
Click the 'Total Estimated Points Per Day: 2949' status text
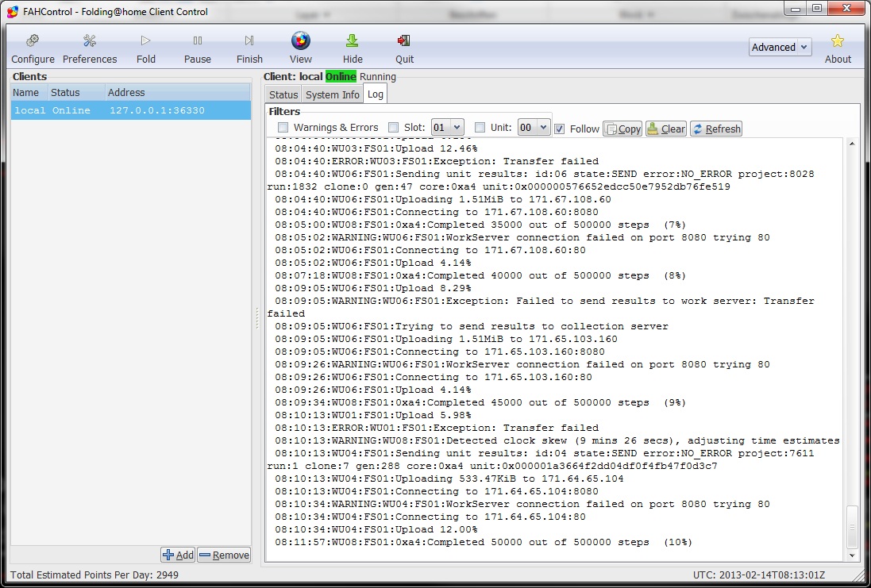click(x=94, y=575)
